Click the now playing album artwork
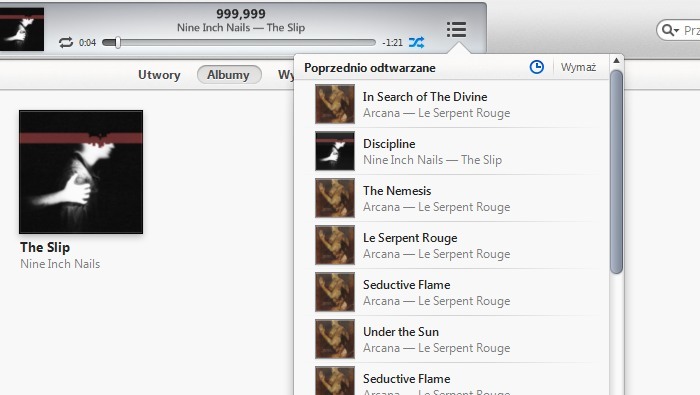This screenshot has width=700, height=395. 22,29
